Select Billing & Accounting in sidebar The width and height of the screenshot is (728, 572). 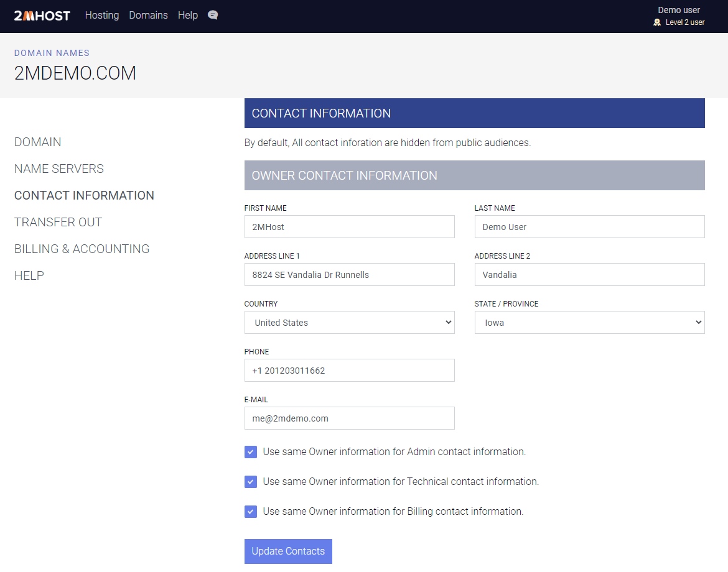click(82, 249)
